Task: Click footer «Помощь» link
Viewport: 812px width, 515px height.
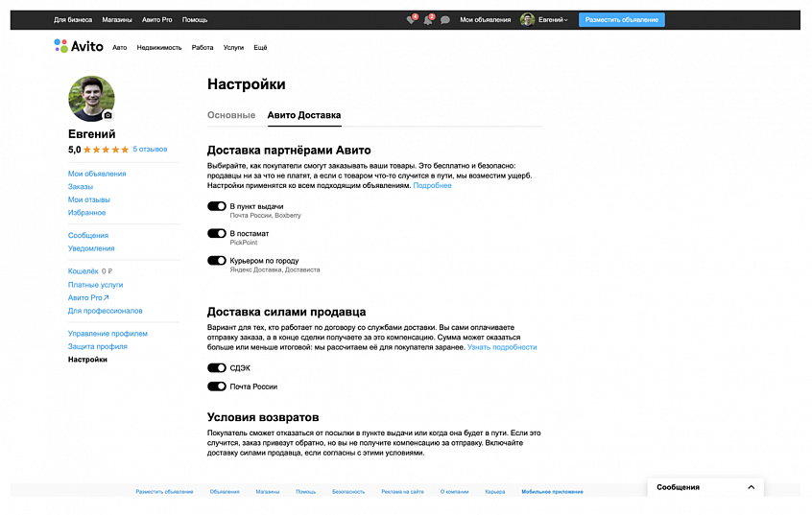Action: click(x=305, y=492)
